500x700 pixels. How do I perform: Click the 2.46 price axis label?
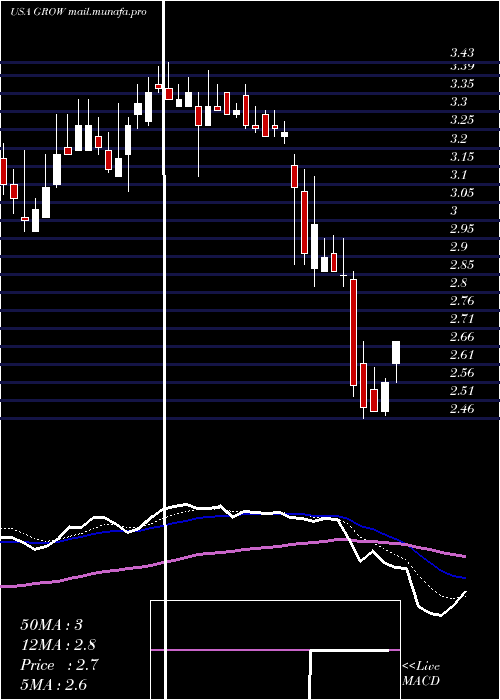462,408
